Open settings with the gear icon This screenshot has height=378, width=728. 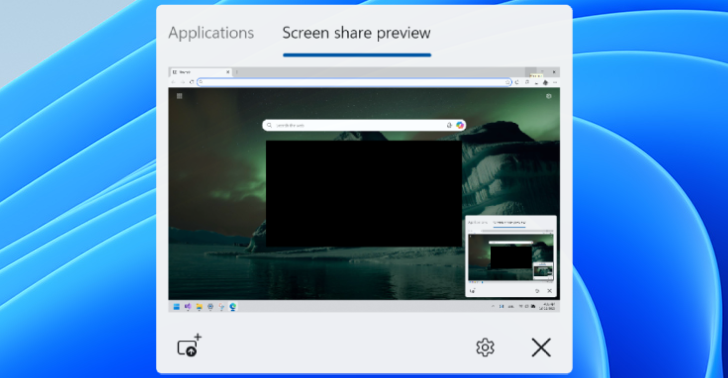485,347
